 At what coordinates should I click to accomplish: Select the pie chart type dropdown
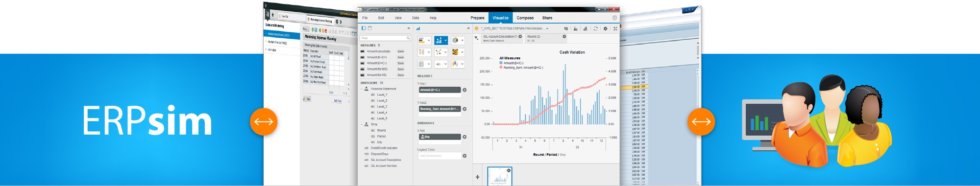point(458,40)
